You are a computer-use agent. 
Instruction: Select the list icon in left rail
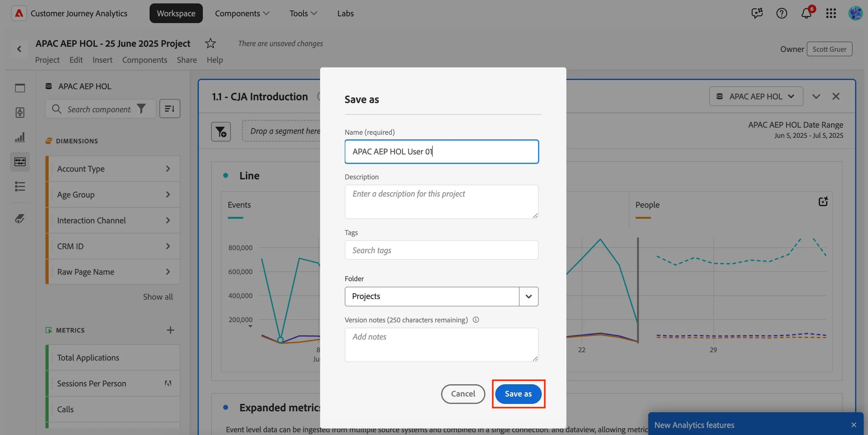coord(20,186)
